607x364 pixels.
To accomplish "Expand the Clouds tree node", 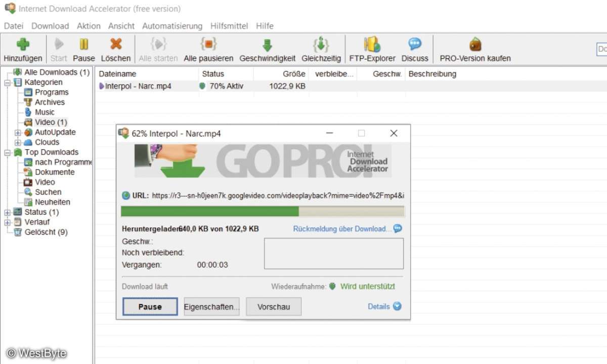I will click(x=18, y=143).
